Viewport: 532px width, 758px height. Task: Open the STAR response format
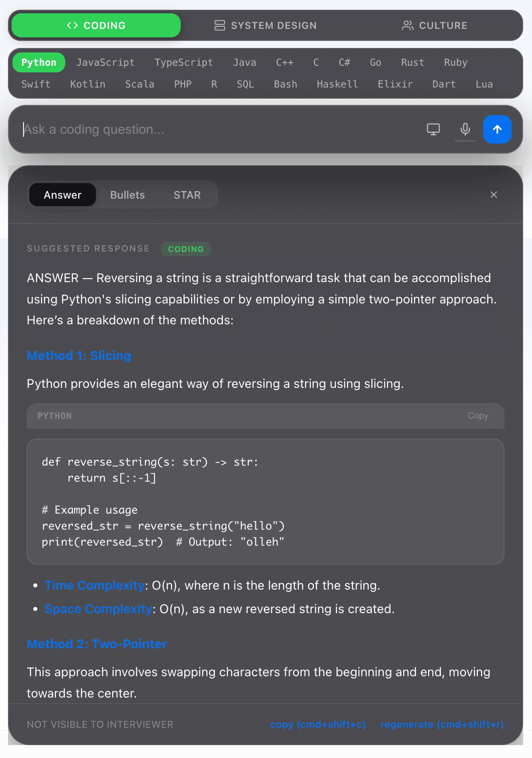(x=187, y=195)
